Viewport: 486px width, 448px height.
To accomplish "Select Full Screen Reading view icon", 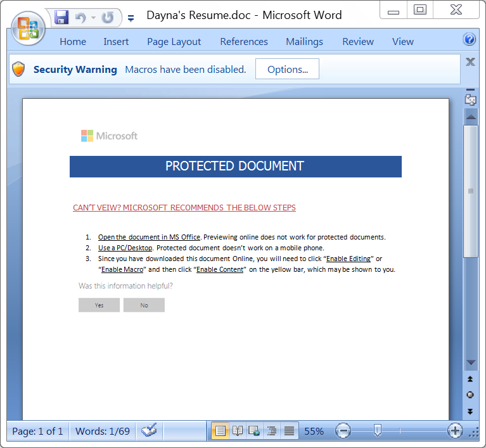I will click(238, 431).
